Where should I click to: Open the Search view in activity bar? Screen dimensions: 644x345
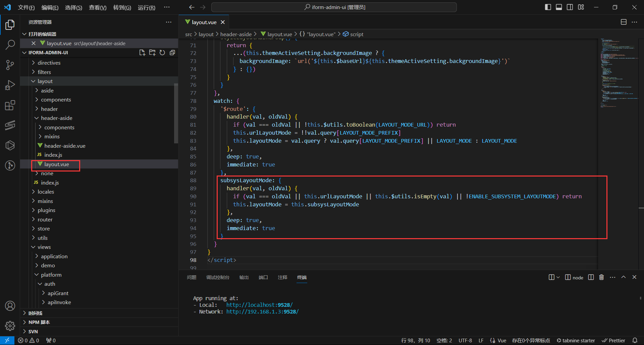[10, 45]
